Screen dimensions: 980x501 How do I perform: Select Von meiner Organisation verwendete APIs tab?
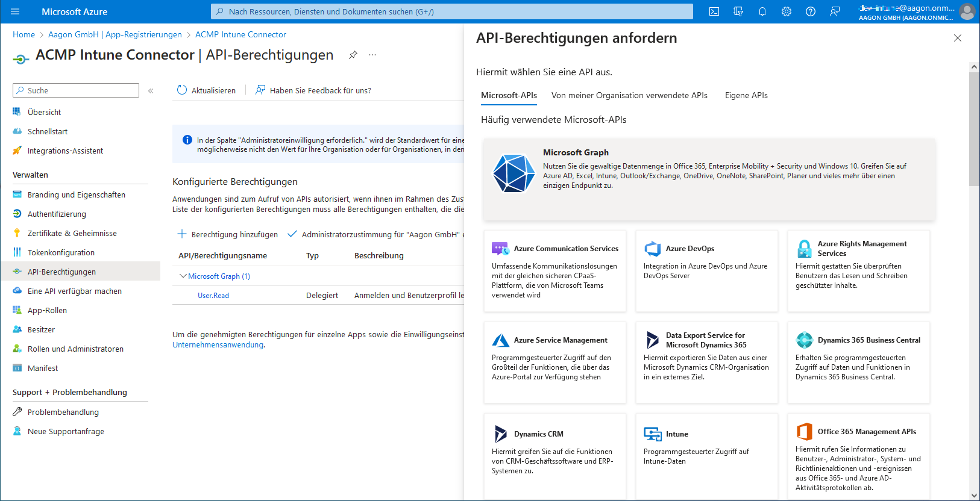tap(629, 95)
